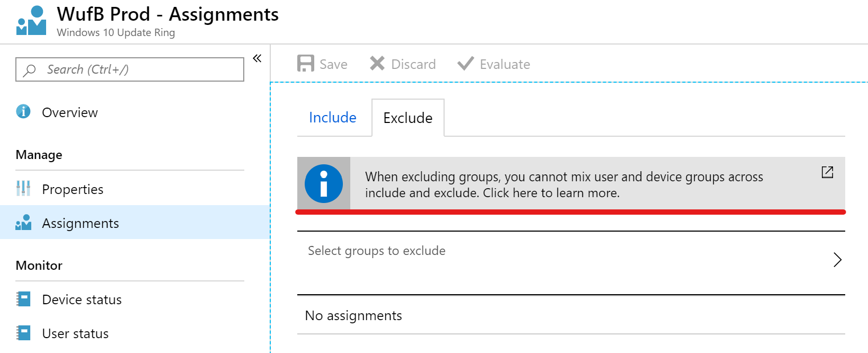Click the blue info circle icon in banner
868x353 pixels.
pyautogui.click(x=324, y=184)
